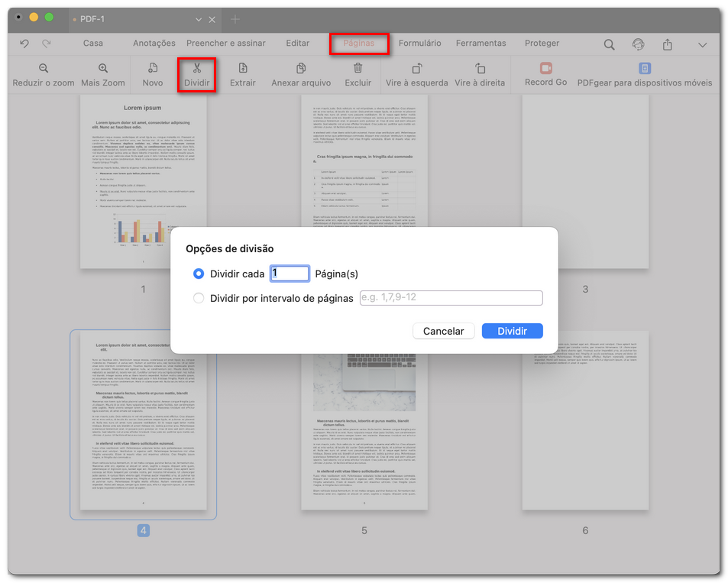728x583 pixels.
Task: Open the Anotações tab
Action: [153, 44]
